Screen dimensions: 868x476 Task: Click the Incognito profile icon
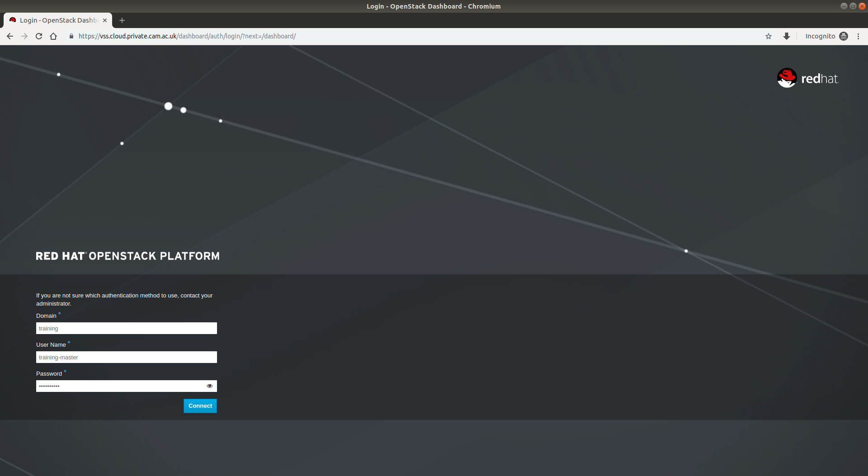pyautogui.click(x=844, y=36)
